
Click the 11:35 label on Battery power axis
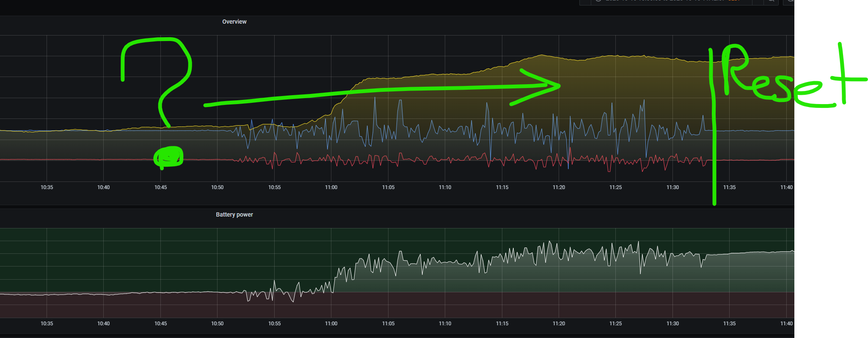coord(729,323)
